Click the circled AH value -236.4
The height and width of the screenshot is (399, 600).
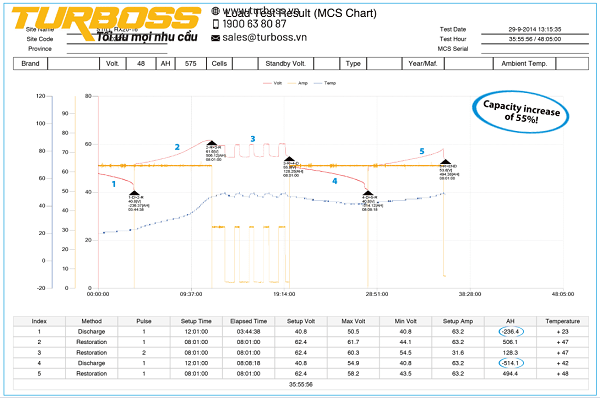tap(511, 331)
